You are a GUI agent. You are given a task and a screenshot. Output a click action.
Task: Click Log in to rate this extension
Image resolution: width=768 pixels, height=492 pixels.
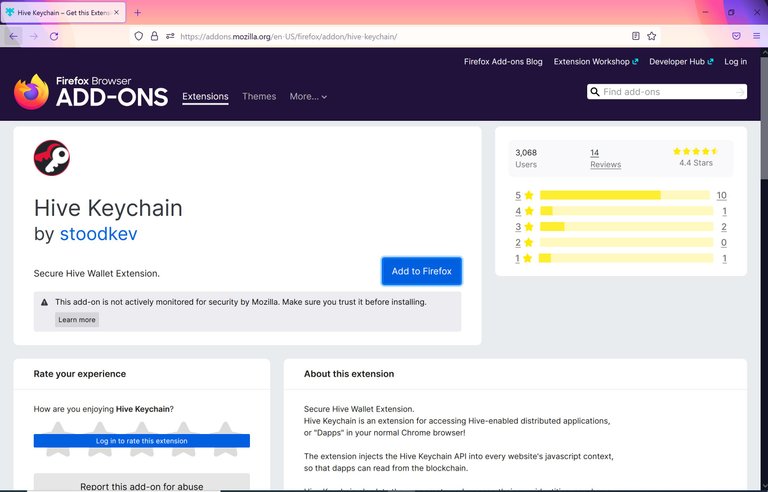142,441
